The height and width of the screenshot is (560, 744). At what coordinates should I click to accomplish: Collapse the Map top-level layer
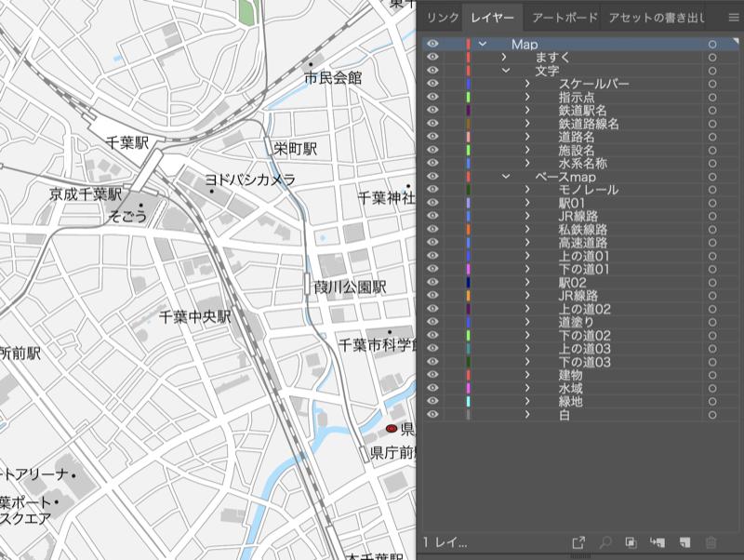coord(483,45)
